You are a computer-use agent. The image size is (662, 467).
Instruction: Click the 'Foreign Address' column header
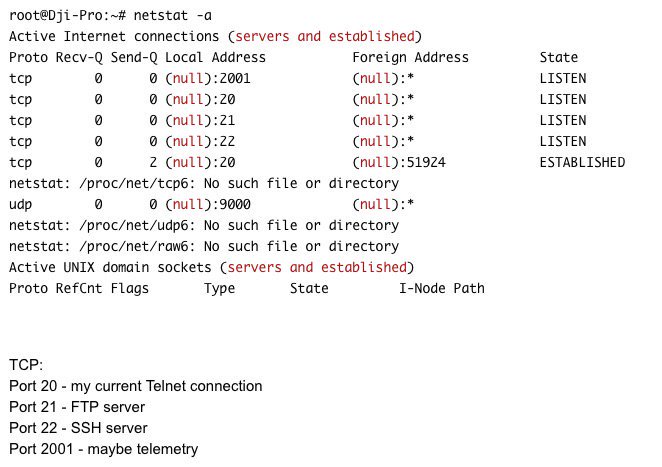tap(410, 57)
